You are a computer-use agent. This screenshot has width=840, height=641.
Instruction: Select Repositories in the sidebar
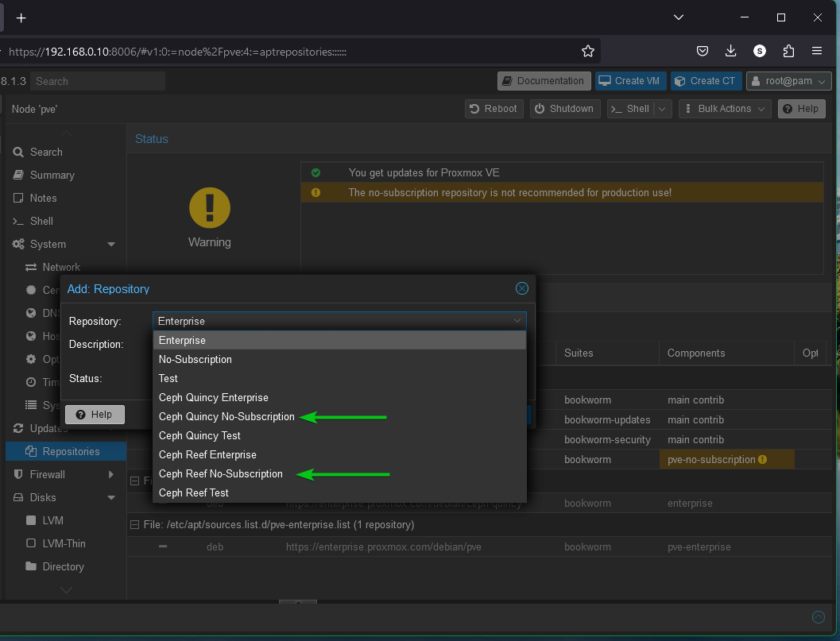[66, 451]
